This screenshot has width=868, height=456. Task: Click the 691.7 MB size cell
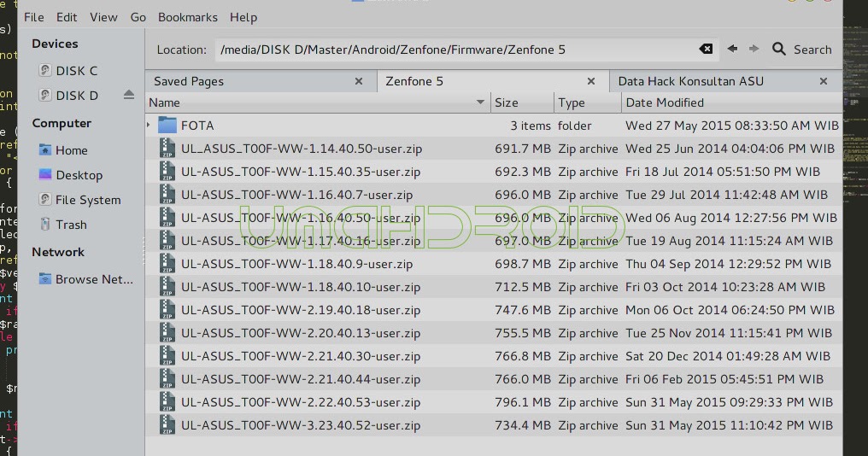tap(523, 149)
